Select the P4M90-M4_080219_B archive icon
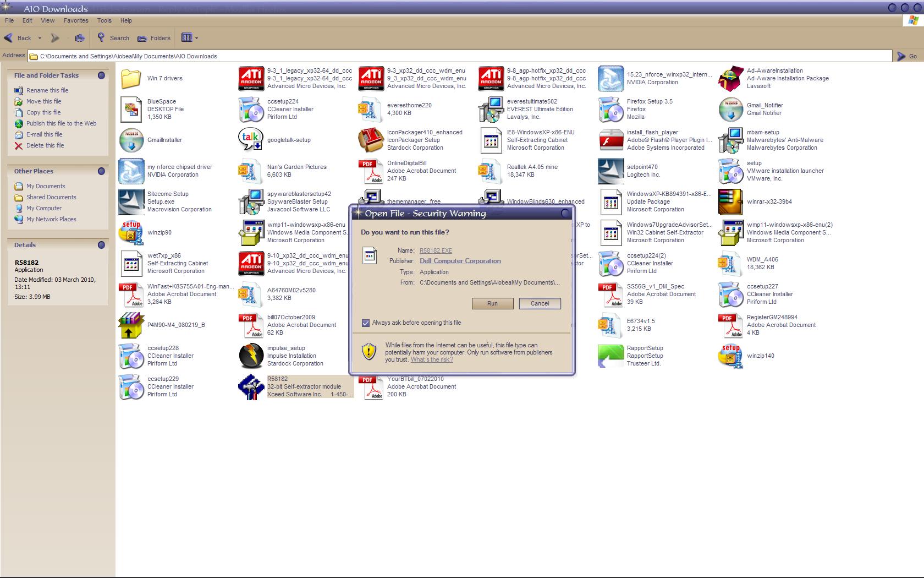The height and width of the screenshot is (578, 924). click(x=131, y=325)
